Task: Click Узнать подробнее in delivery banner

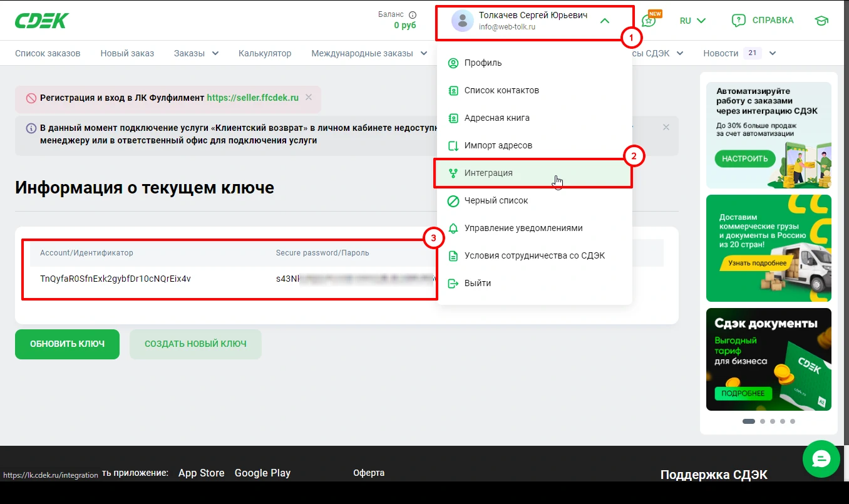Action: 758,263
